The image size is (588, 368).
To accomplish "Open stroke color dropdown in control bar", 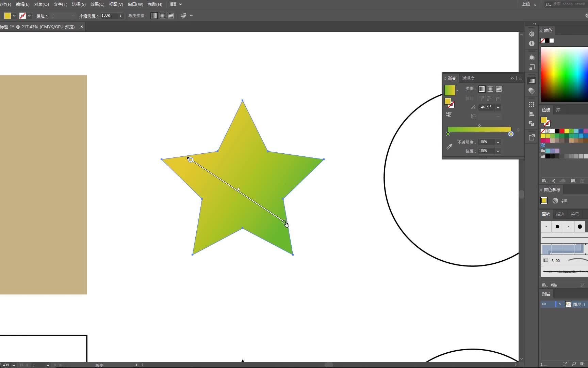I will (x=29, y=16).
